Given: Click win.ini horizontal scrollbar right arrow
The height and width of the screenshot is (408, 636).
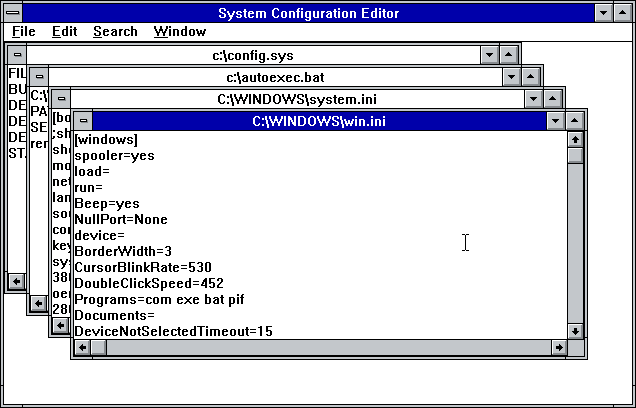Looking at the screenshot, I should (x=557, y=347).
